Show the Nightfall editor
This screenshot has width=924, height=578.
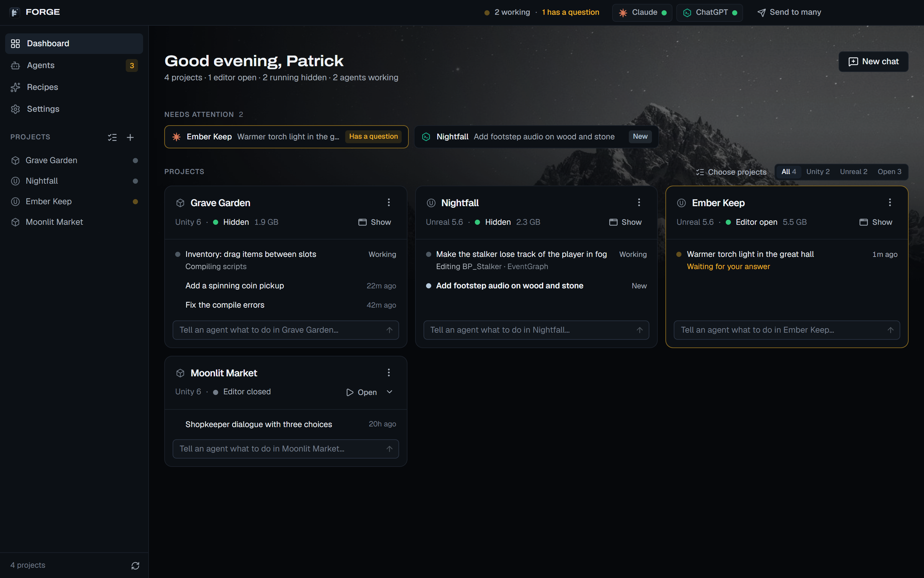tap(625, 222)
